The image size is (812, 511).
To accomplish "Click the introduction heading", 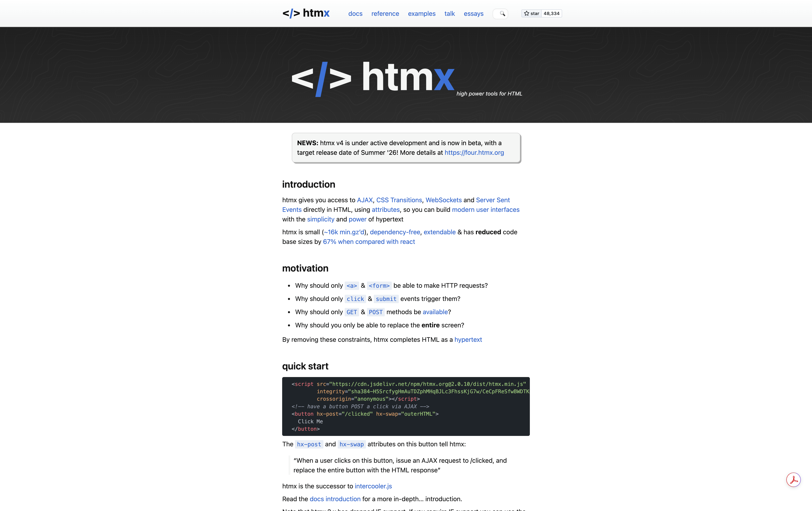I will pos(309,184).
